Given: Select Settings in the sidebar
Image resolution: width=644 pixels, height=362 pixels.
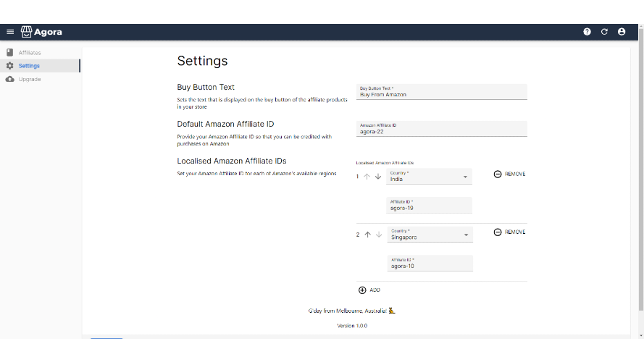Looking at the screenshot, I should tap(29, 66).
